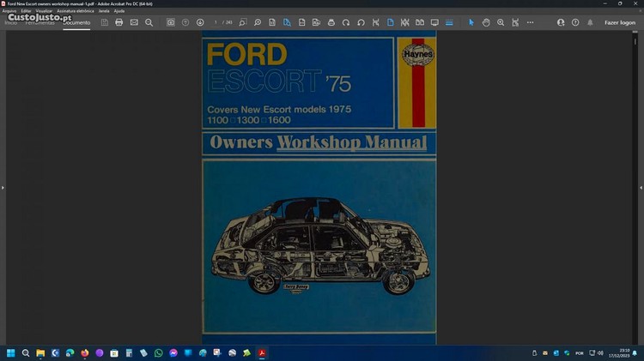This screenshot has height=361, width=644.
Task: Click the page number input field
Action: [x=216, y=22]
